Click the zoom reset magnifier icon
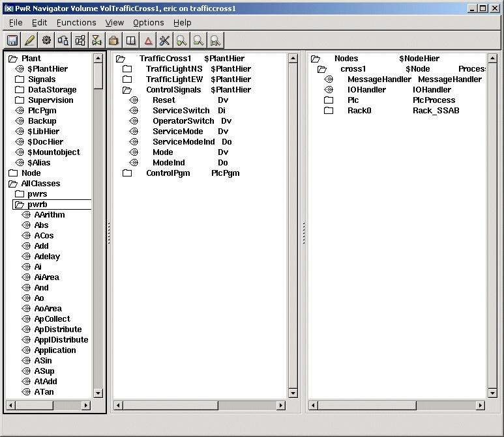The height and width of the screenshot is (437, 504). (x=215, y=40)
